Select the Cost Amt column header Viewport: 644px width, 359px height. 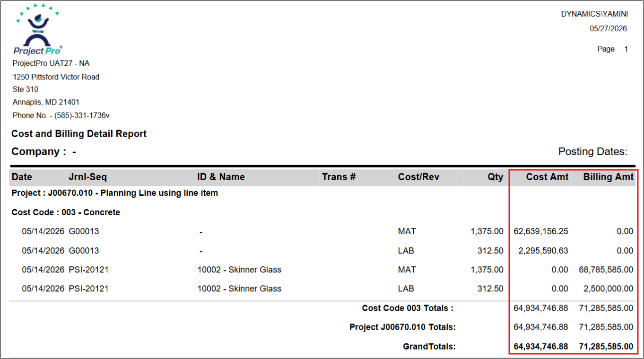[x=547, y=177]
